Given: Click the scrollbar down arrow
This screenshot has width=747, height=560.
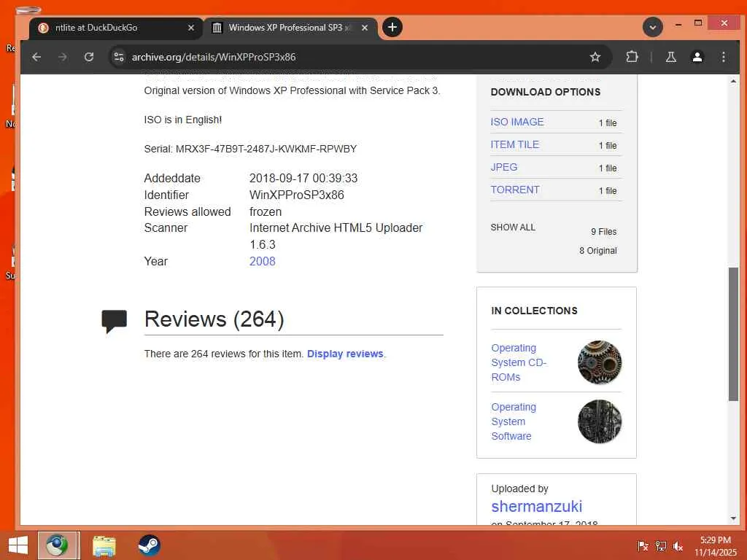Looking at the screenshot, I should click(733, 518).
